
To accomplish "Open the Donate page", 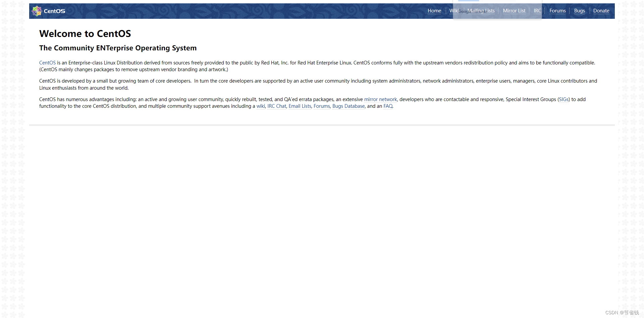I will [x=601, y=11].
